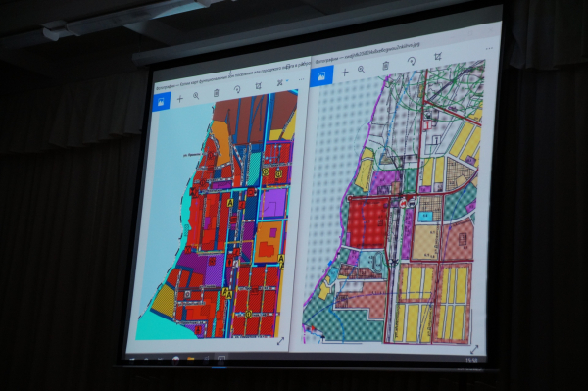Add to album in right Photos window
Viewport: 588px width, 391px height.
pyautogui.click(x=345, y=73)
